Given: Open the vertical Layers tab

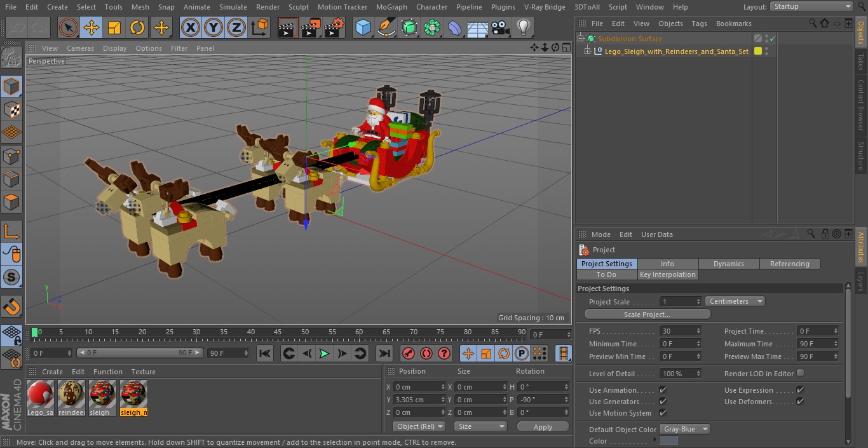Looking at the screenshot, I should point(861,282).
